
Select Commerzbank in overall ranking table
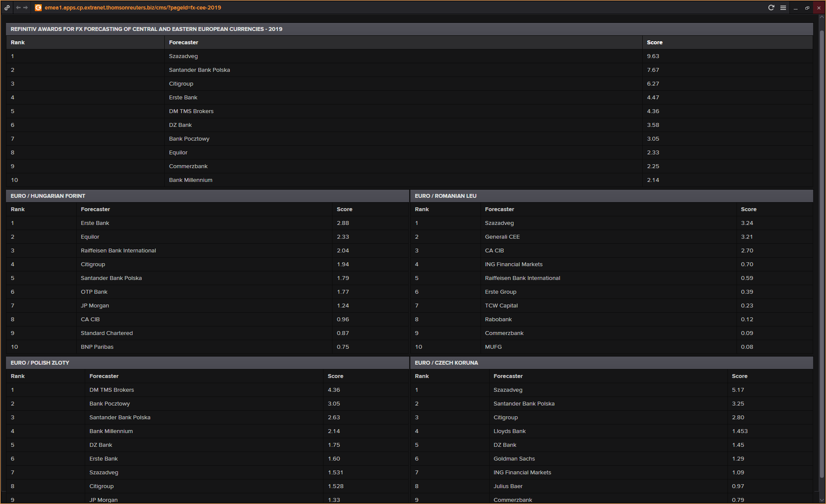coord(188,166)
